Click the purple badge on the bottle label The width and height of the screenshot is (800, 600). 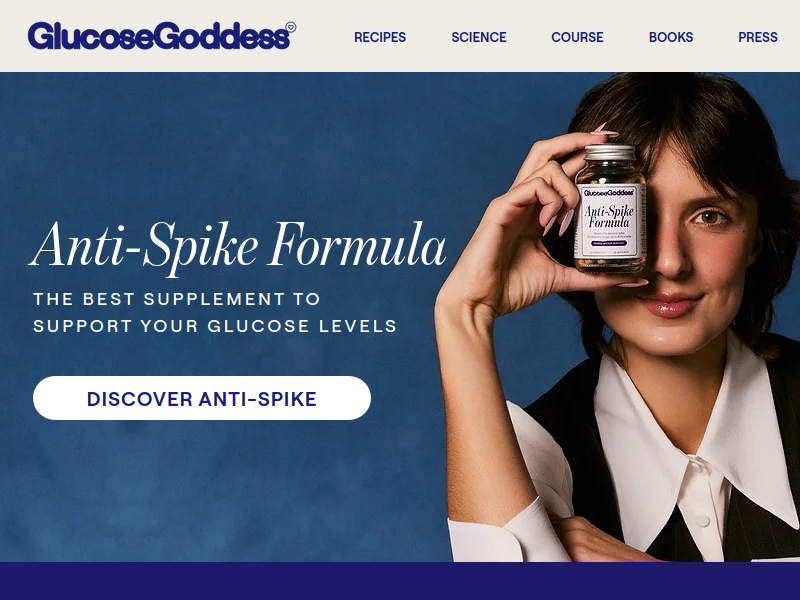[x=609, y=243]
